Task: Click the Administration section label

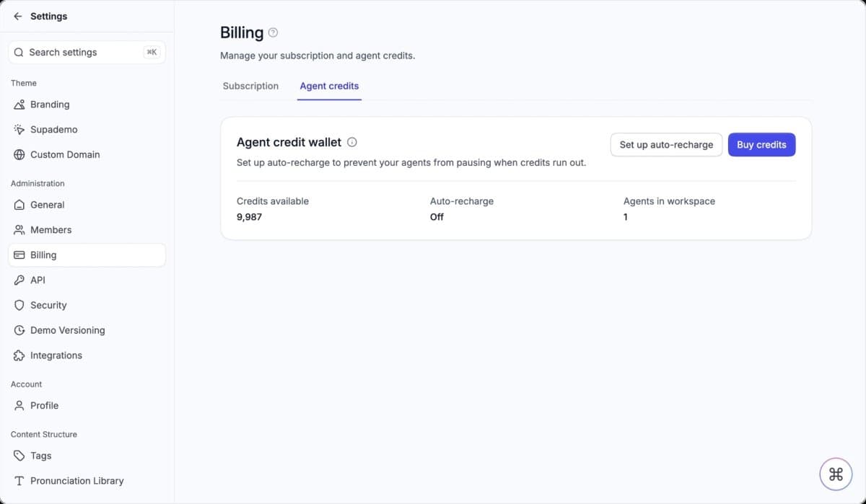Action: click(x=38, y=183)
